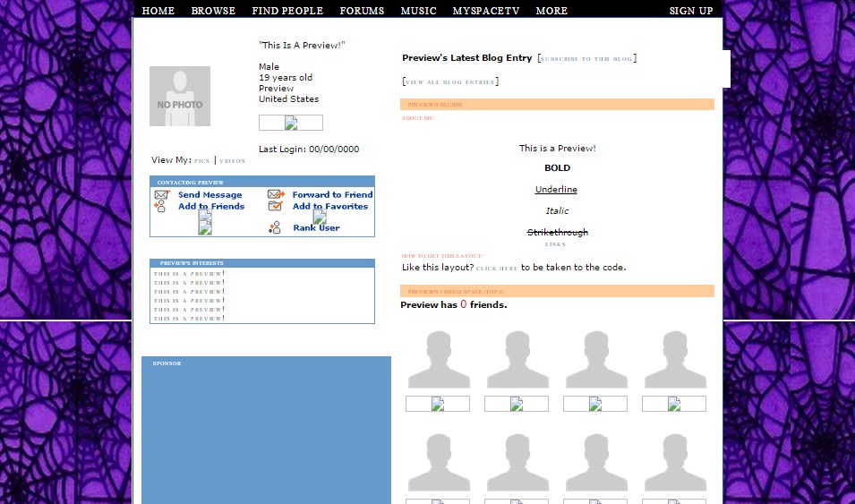Click the Rank User icon
The image size is (855, 504).
pos(276,227)
